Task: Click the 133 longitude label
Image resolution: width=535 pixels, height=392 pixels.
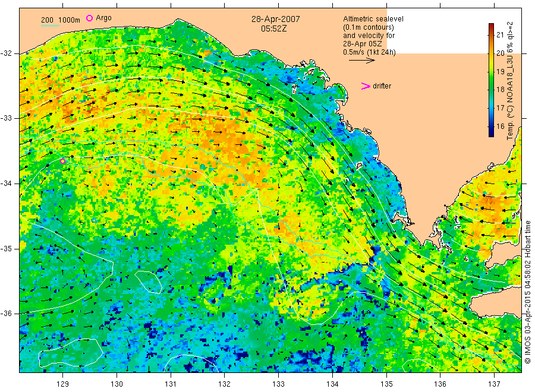Action: [x=278, y=384]
